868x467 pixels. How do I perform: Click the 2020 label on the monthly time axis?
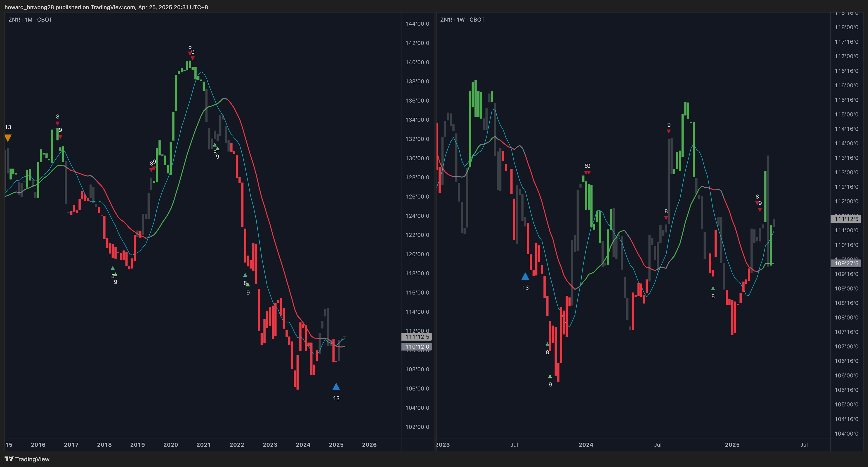click(170, 444)
